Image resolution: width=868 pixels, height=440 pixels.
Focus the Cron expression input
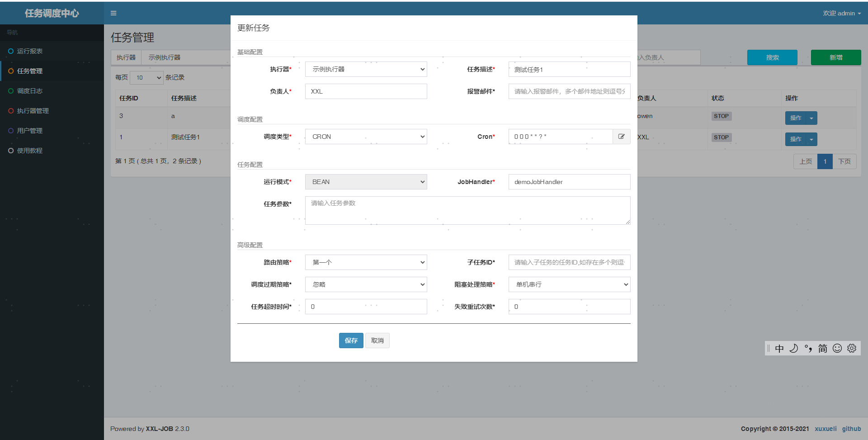pos(561,137)
